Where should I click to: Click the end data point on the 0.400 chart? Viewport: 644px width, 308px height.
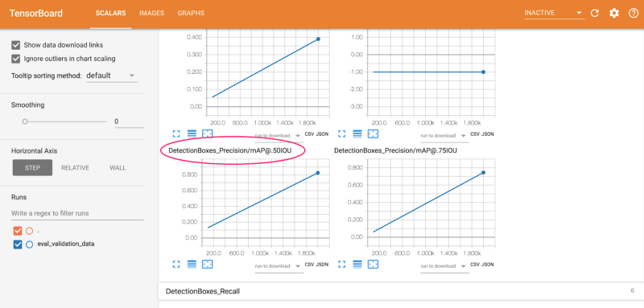318,39
